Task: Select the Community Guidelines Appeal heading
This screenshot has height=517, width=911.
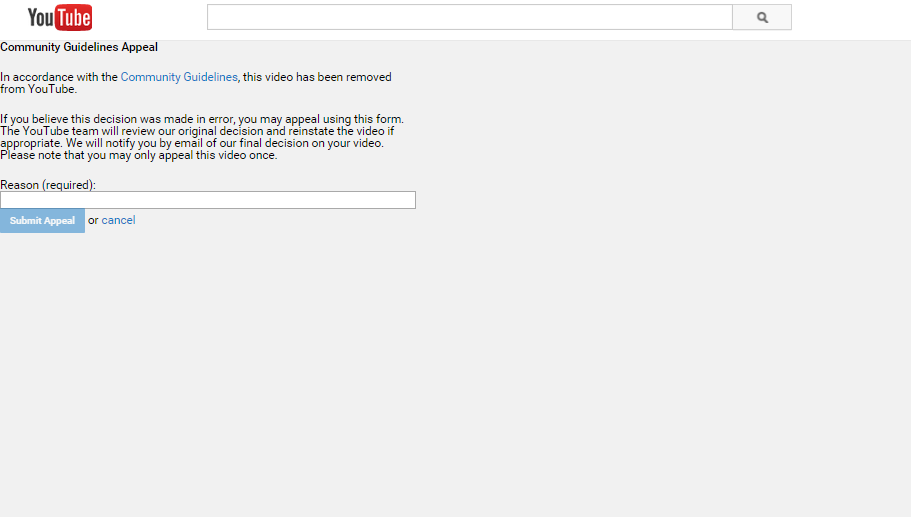Action: tap(79, 47)
